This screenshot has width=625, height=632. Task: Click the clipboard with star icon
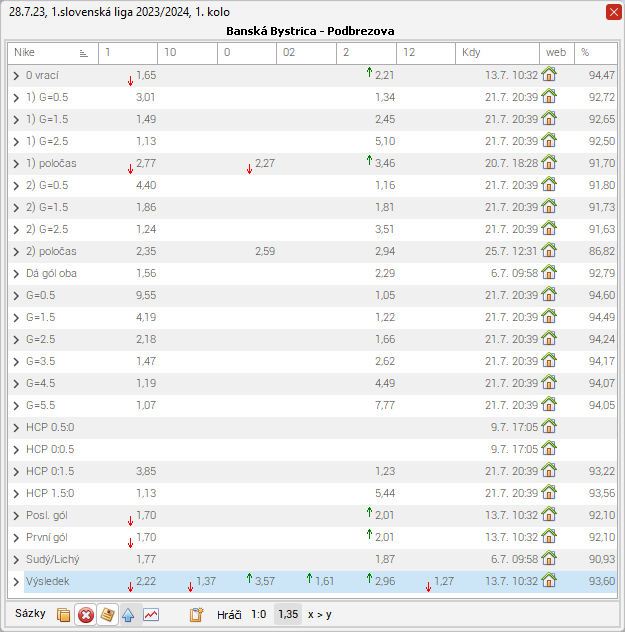pos(196,615)
